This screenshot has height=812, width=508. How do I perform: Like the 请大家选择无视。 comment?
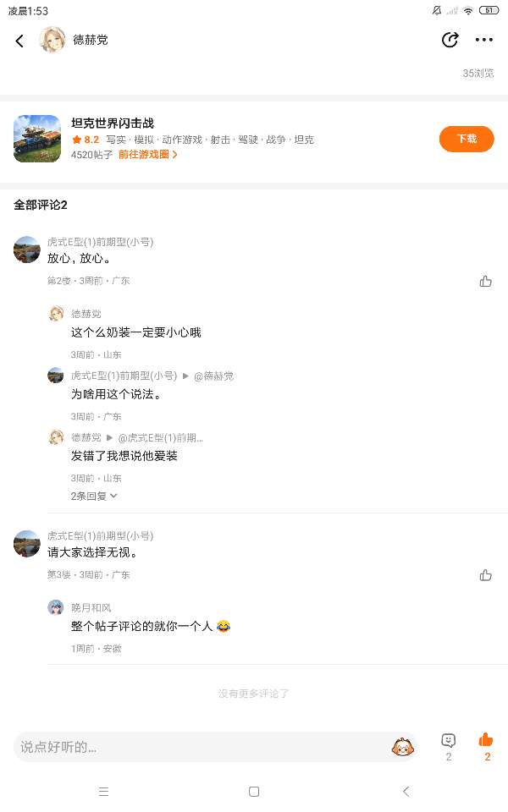[485, 575]
